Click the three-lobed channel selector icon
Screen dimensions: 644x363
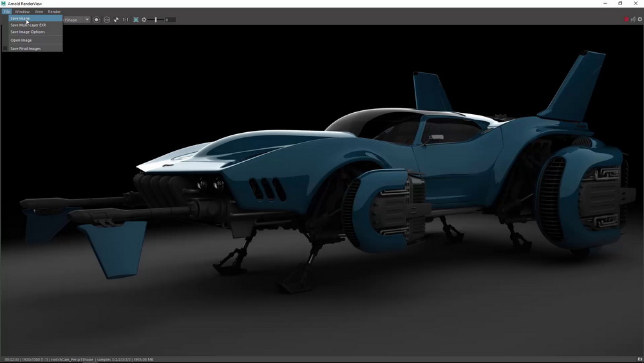coord(116,20)
